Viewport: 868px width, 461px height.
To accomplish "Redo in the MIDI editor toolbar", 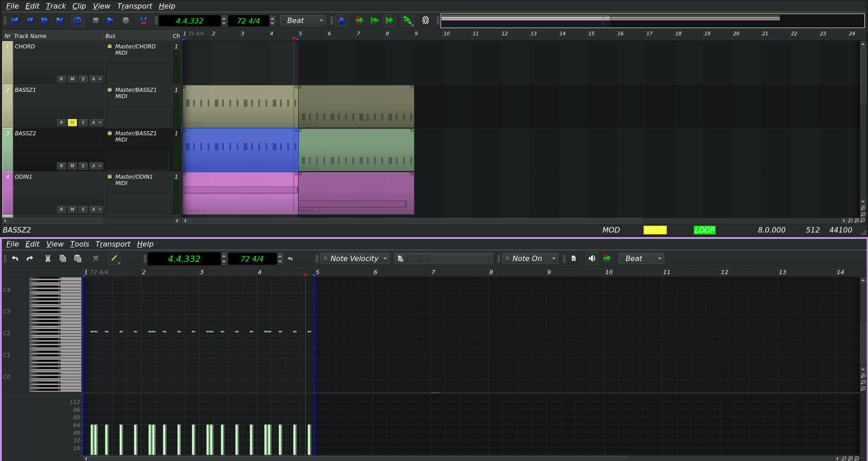I will [30, 258].
